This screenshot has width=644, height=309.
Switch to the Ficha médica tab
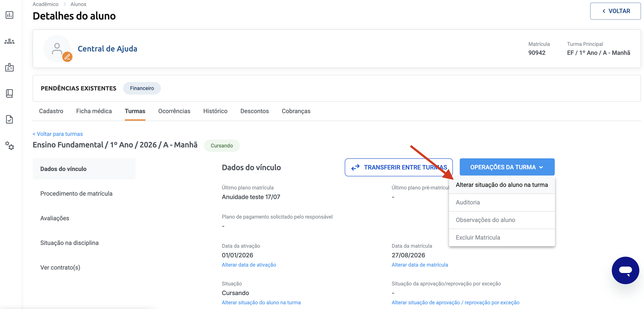click(94, 111)
